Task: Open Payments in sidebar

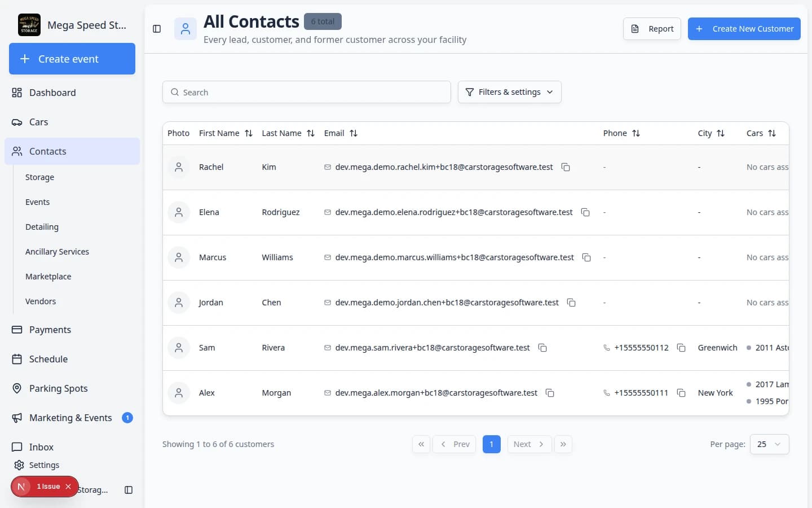Action: click(72, 330)
